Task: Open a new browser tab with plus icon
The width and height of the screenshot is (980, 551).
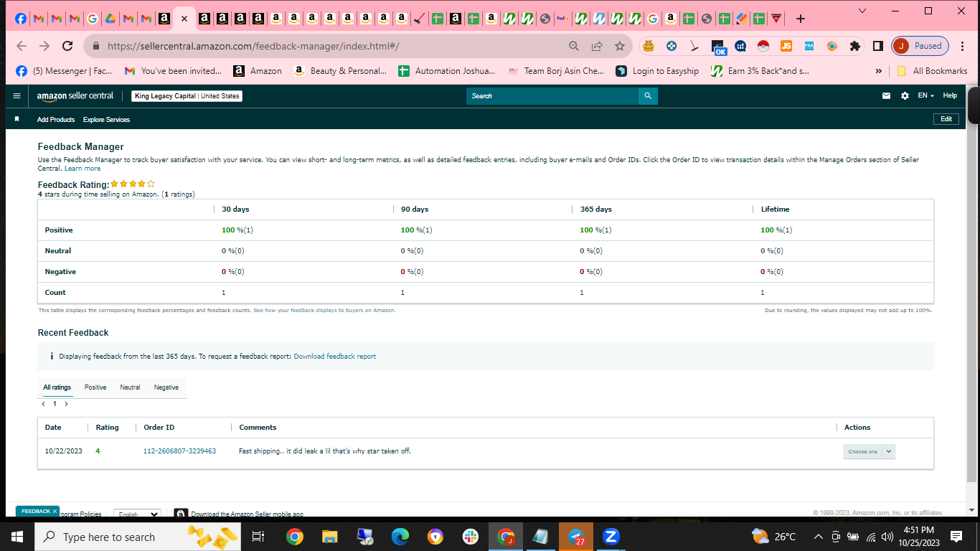Action: [801, 19]
